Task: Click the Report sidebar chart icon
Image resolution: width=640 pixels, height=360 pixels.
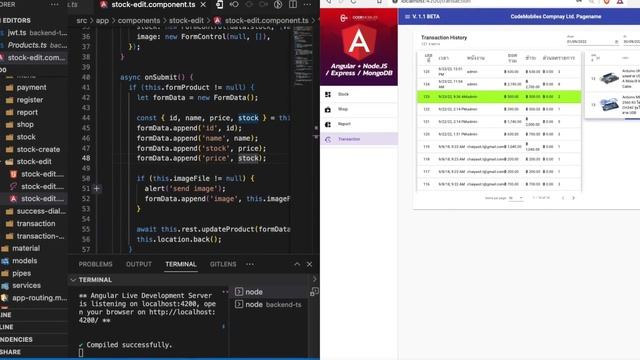Action: tap(328, 124)
